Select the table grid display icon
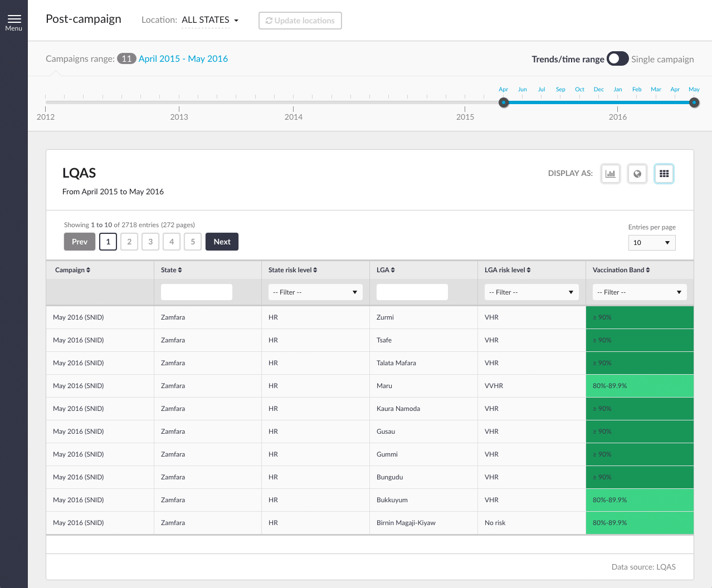 (x=664, y=174)
